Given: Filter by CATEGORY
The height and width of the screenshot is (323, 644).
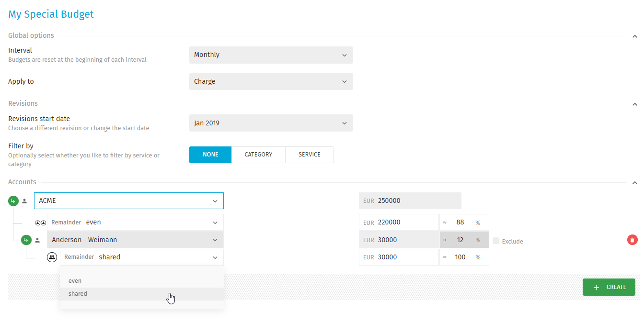Looking at the screenshot, I should (258, 155).
